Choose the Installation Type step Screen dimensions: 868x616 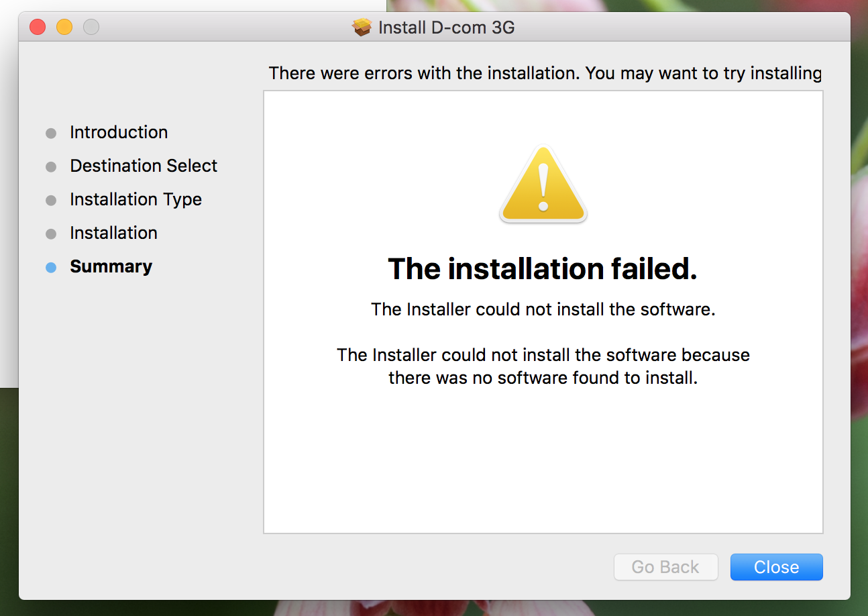[135, 199]
